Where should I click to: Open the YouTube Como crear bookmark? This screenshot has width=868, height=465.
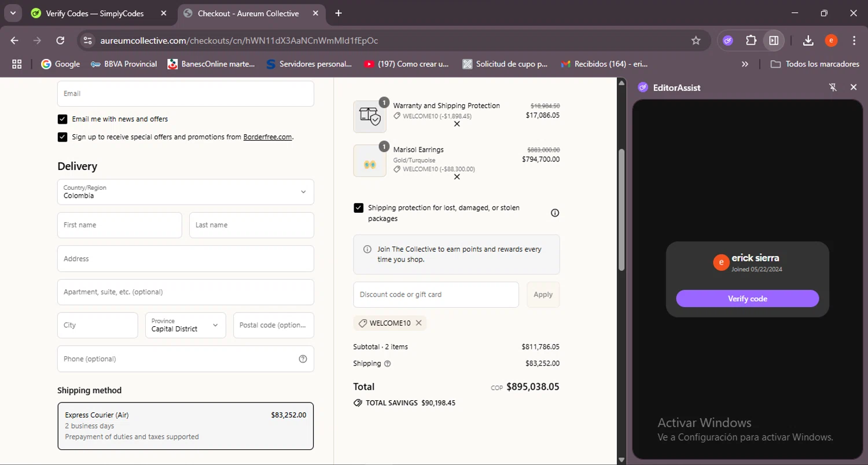point(406,64)
